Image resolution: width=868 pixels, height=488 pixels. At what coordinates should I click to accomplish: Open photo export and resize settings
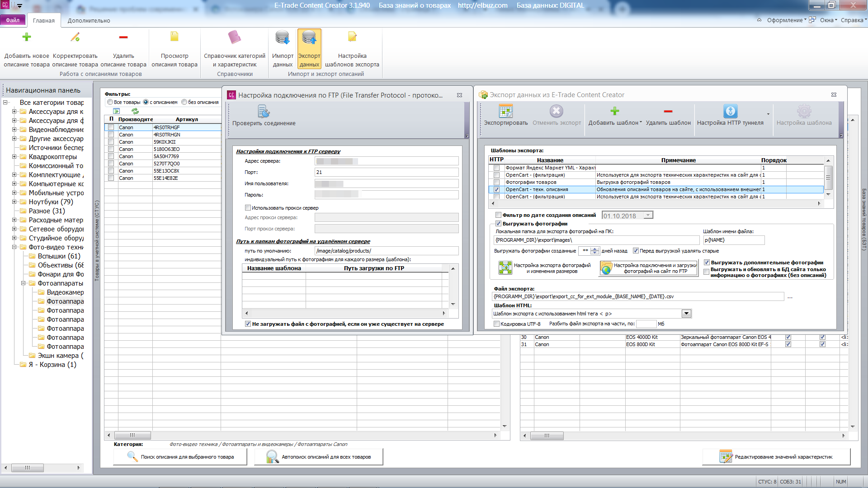pos(546,268)
